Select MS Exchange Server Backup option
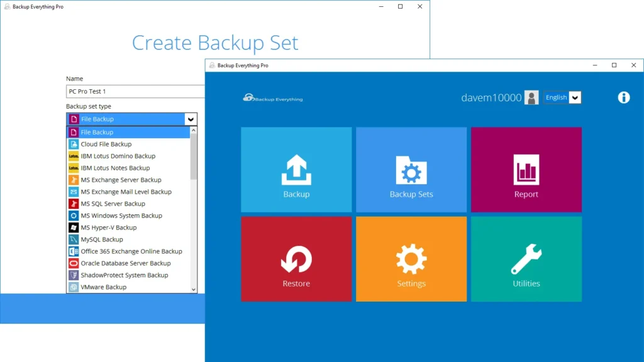The width and height of the screenshot is (644, 362). click(x=128, y=180)
